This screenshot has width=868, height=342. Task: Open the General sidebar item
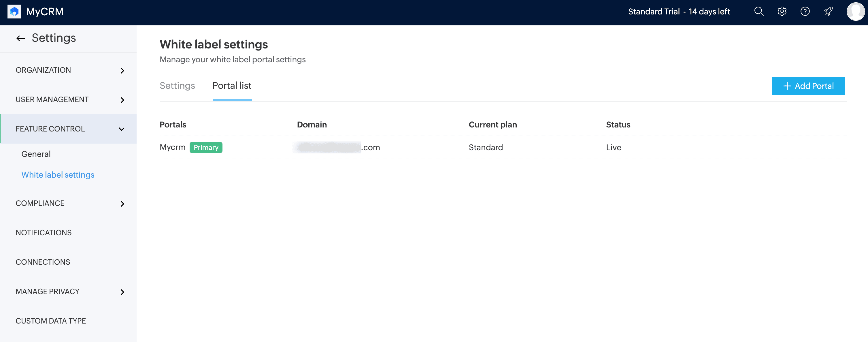pos(36,154)
